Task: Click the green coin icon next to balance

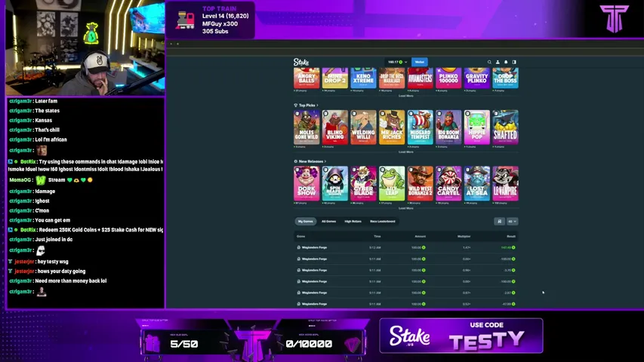Action: (400, 62)
